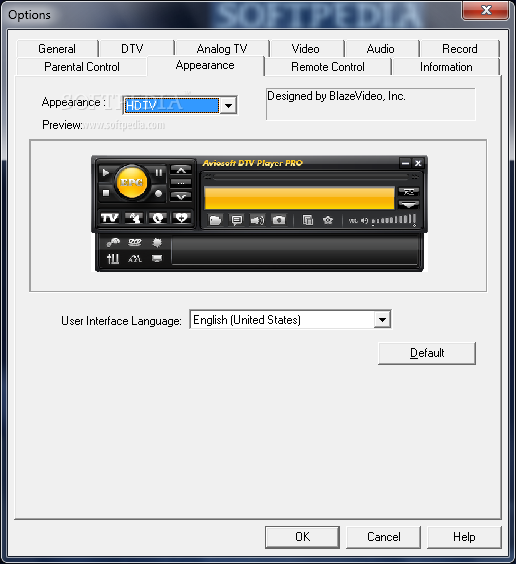Click the volume level bars in preview
Screen dimensions: 516x564
click(394, 219)
